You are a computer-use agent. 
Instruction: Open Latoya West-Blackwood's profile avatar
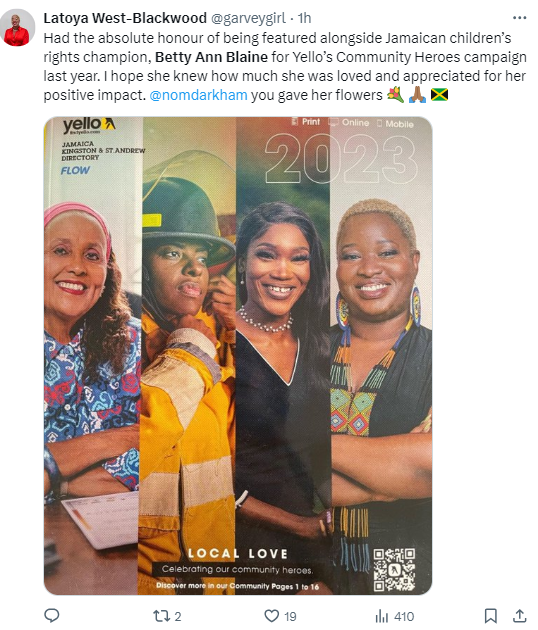coord(17,28)
